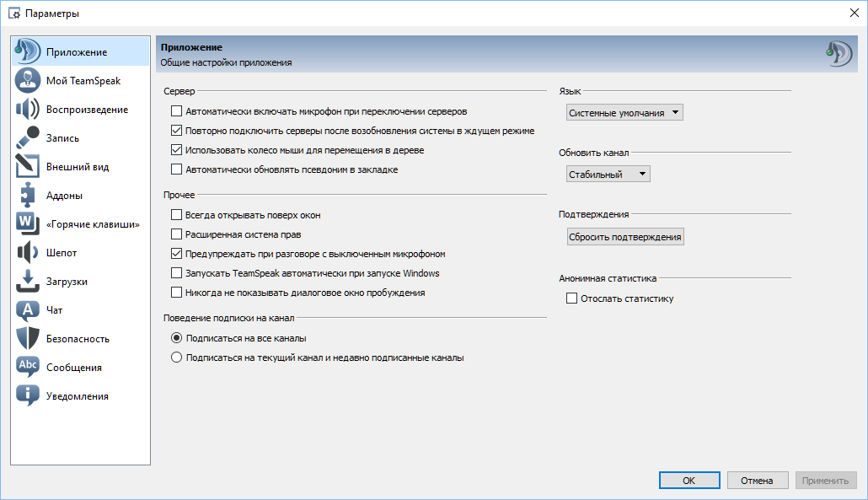The width and height of the screenshot is (868, 500).
Task: Open the Стабильный update channel dropdown
Action: coord(608,174)
